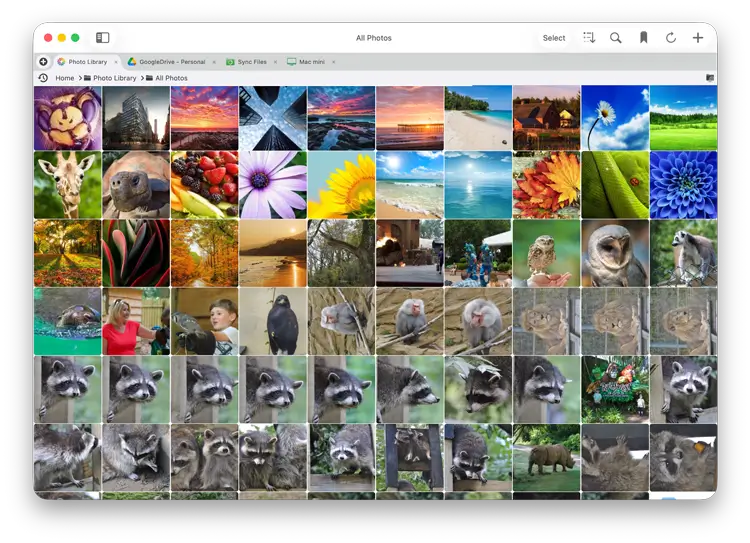Viewport: 750px width, 543px height.
Task: Close the Sync Files tab
Action: [x=275, y=62]
